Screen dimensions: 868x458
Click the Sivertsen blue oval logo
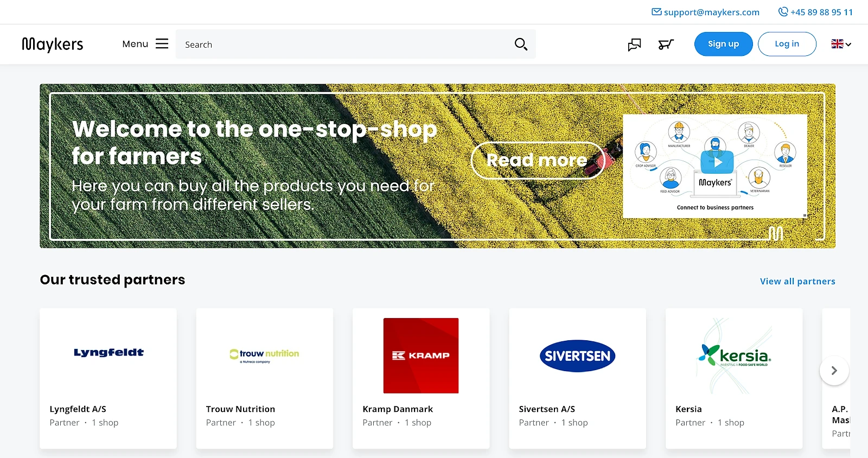(577, 356)
